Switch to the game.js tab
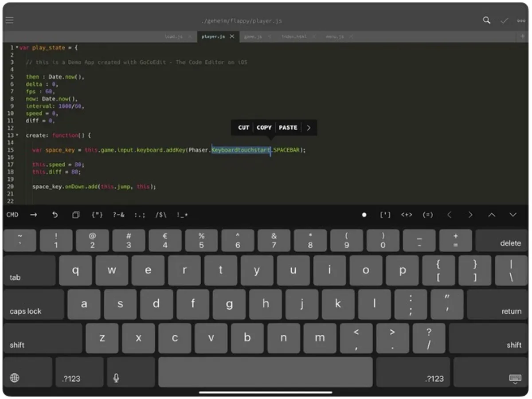The image size is (532, 399). pos(252,37)
